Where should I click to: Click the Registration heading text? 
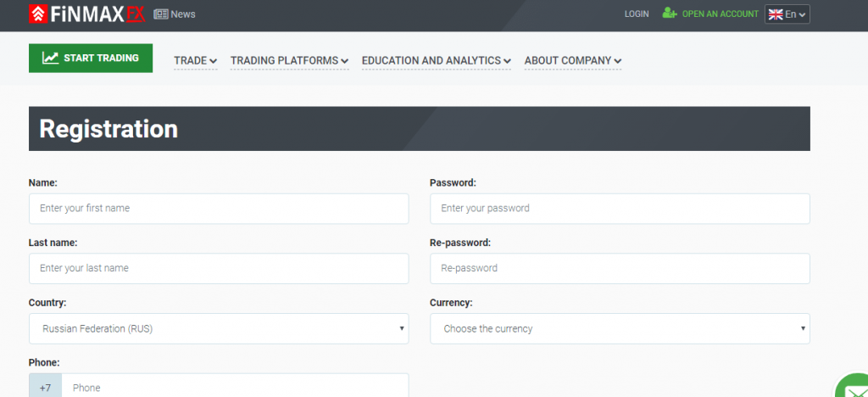click(108, 128)
